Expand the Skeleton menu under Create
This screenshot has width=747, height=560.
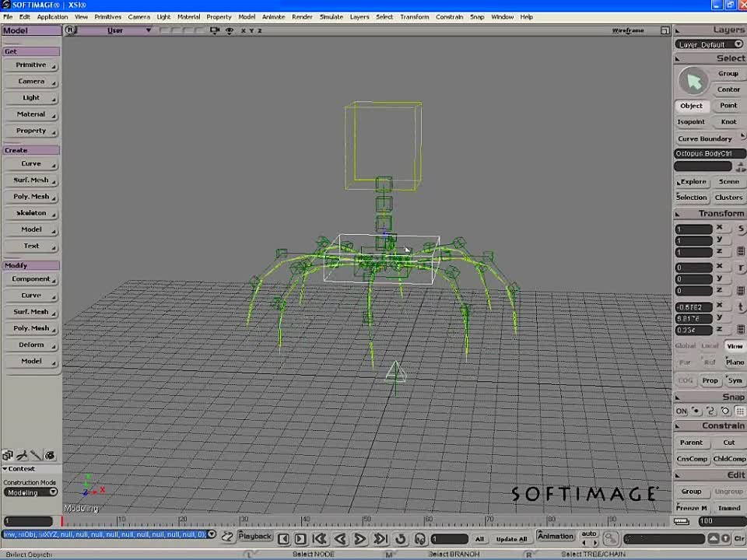click(31, 213)
